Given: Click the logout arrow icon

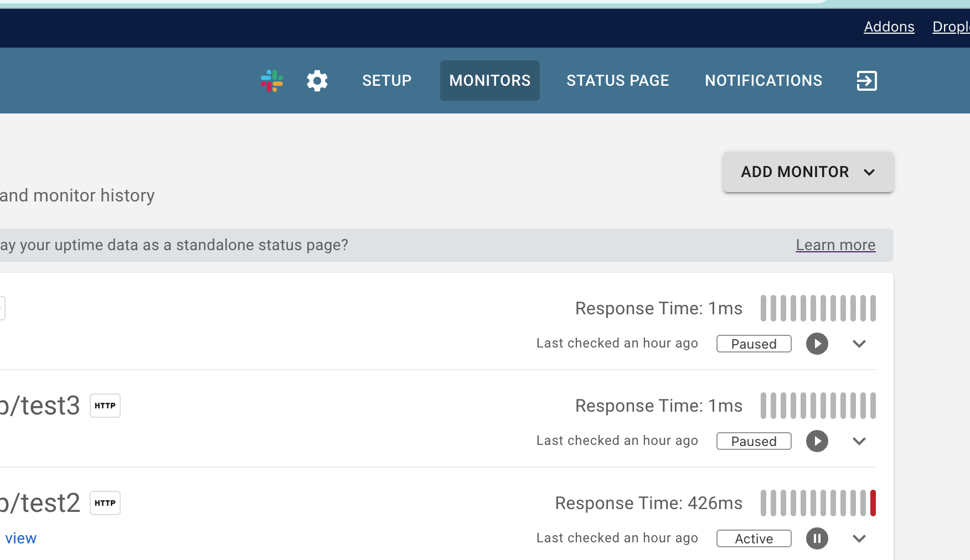Looking at the screenshot, I should click(x=866, y=80).
